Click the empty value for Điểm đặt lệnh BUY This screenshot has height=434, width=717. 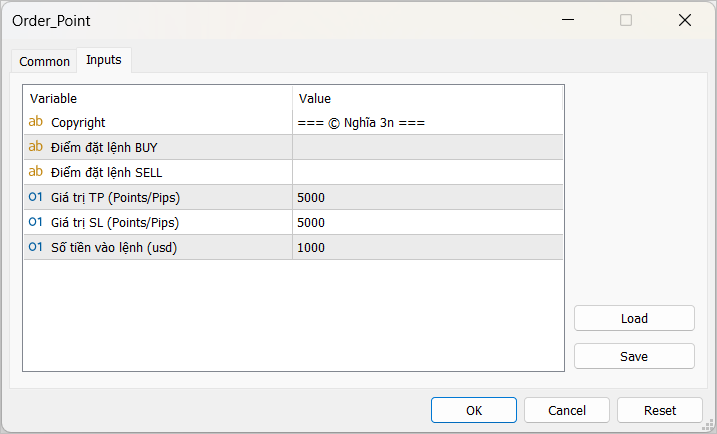427,147
